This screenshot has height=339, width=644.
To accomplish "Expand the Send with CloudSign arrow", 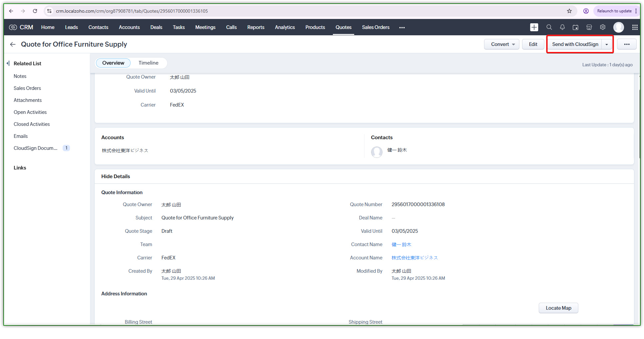I will 607,44.
